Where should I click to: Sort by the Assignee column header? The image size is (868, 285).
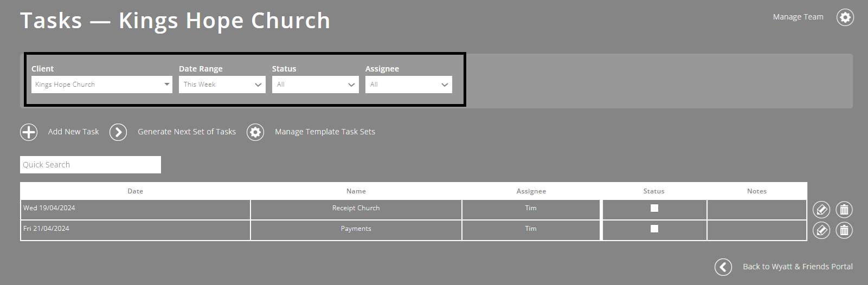point(531,191)
